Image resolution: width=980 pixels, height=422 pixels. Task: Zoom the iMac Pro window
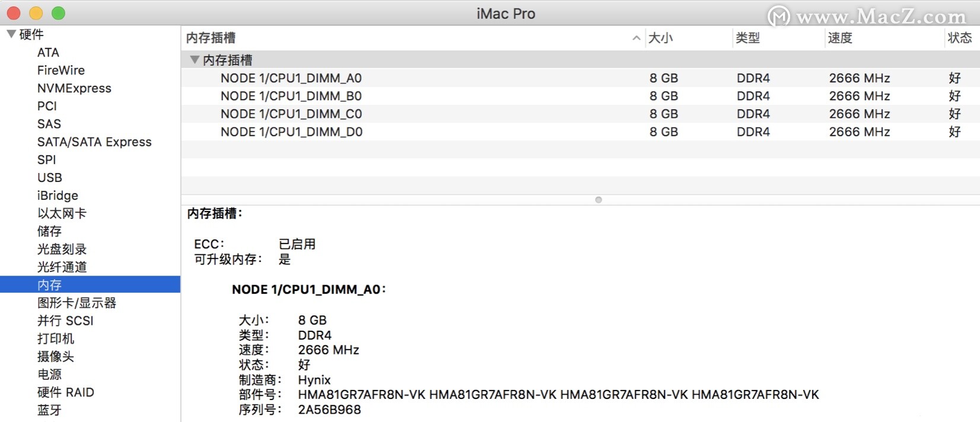coord(58,13)
